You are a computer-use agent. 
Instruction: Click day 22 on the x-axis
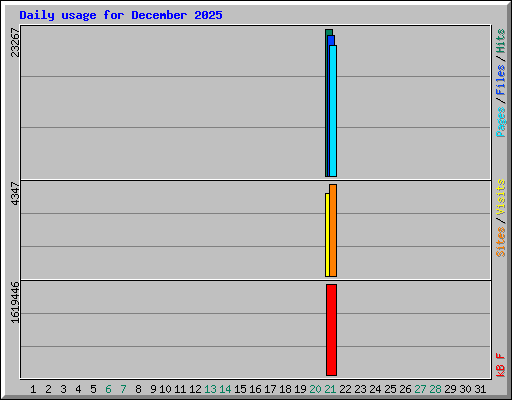point(345,389)
